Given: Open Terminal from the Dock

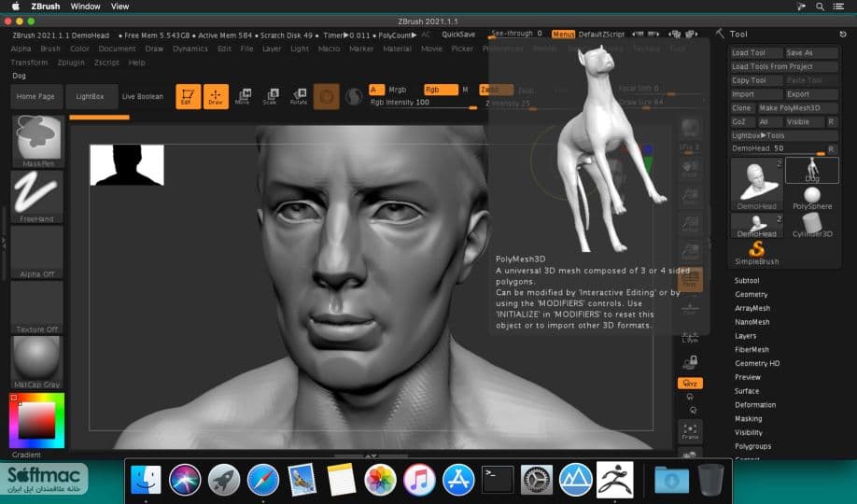Looking at the screenshot, I should (x=497, y=480).
